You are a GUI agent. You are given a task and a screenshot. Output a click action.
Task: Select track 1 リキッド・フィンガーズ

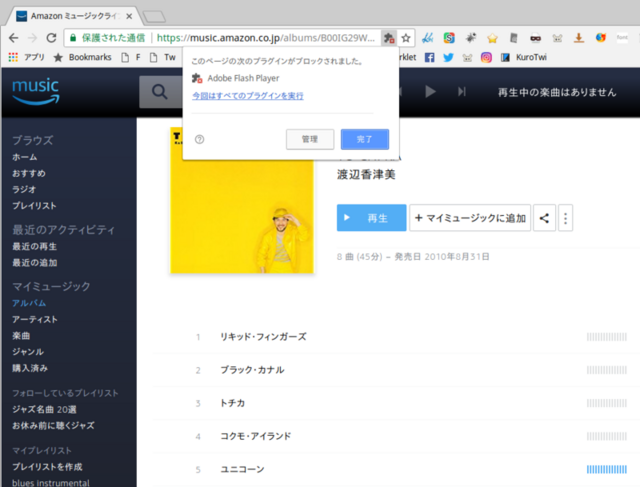click(x=263, y=337)
